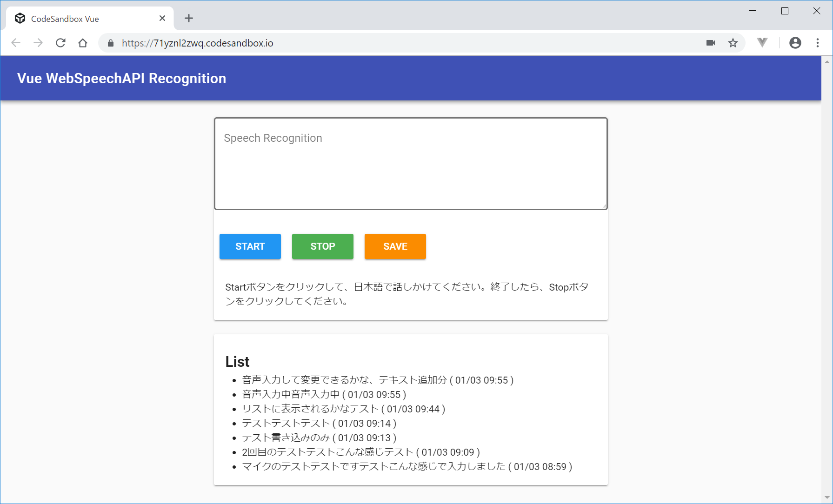Reload the page with refresh icon
Image resolution: width=833 pixels, height=504 pixels.
tap(60, 43)
